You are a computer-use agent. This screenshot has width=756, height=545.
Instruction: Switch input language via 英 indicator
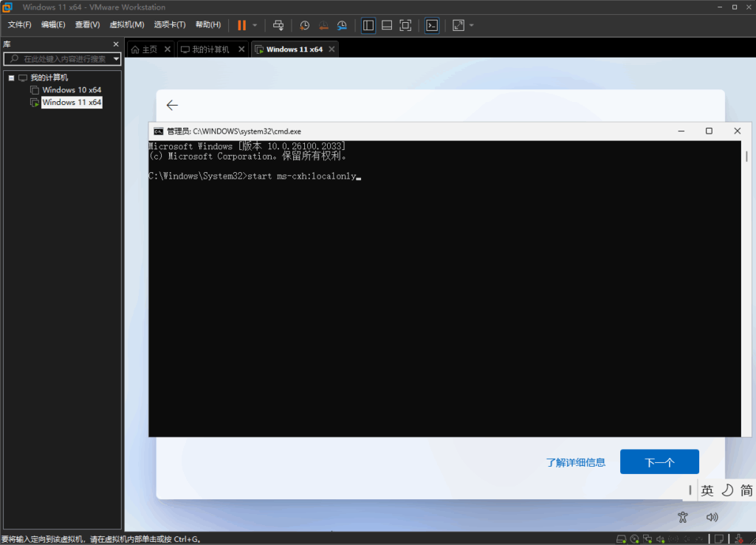[x=707, y=490]
